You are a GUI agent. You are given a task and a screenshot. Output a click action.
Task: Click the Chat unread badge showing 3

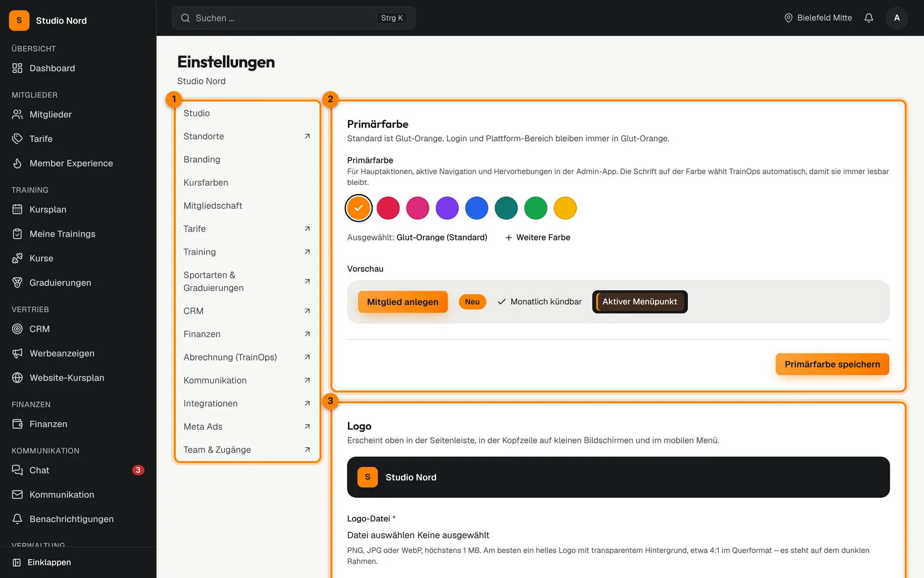[138, 470]
